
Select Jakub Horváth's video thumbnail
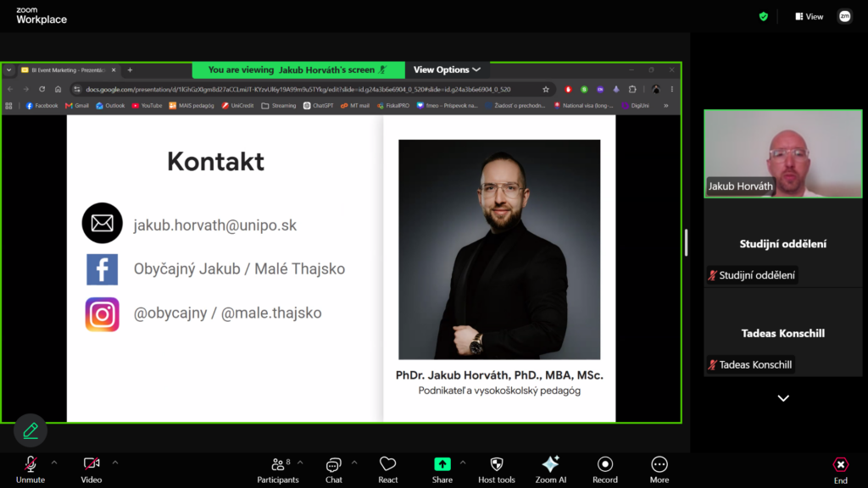point(782,154)
